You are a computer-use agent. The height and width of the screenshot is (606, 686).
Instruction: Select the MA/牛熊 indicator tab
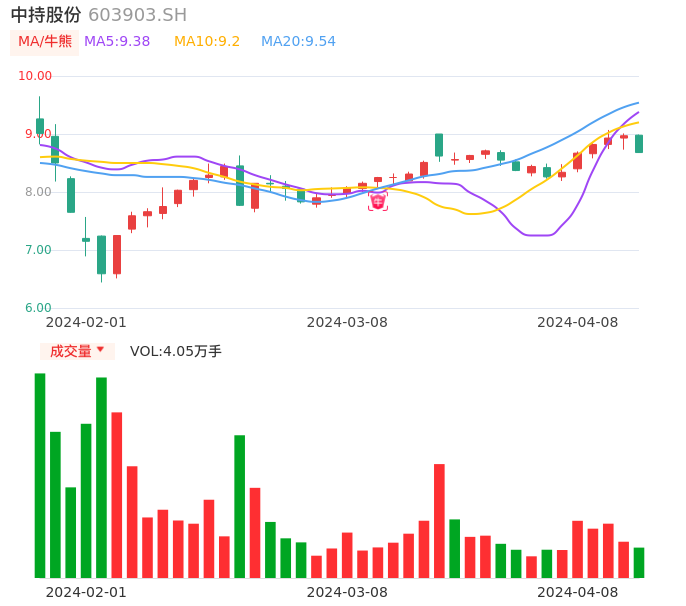[x=45, y=42]
